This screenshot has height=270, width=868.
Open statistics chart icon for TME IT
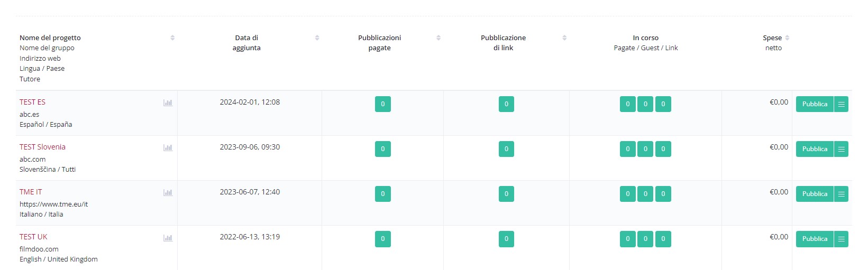pyautogui.click(x=168, y=193)
